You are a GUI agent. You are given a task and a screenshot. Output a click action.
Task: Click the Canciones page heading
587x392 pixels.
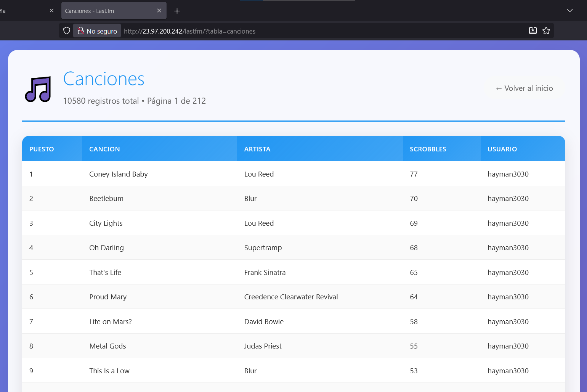click(x=104, y=79)
